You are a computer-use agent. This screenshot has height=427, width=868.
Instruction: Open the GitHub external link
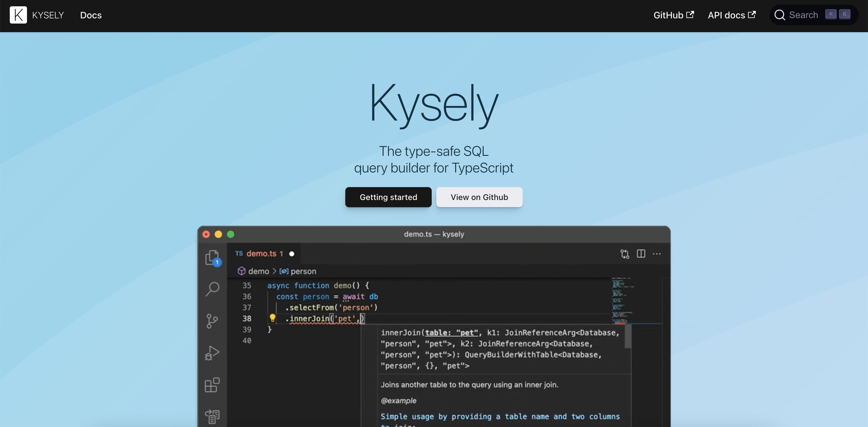click(x=673, y=15)
